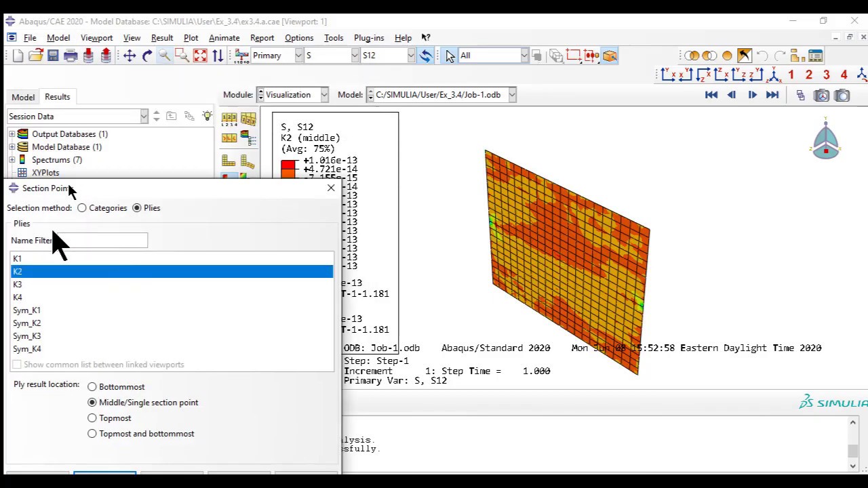Expand the Spectrums tree node

(x=12, y=160)
